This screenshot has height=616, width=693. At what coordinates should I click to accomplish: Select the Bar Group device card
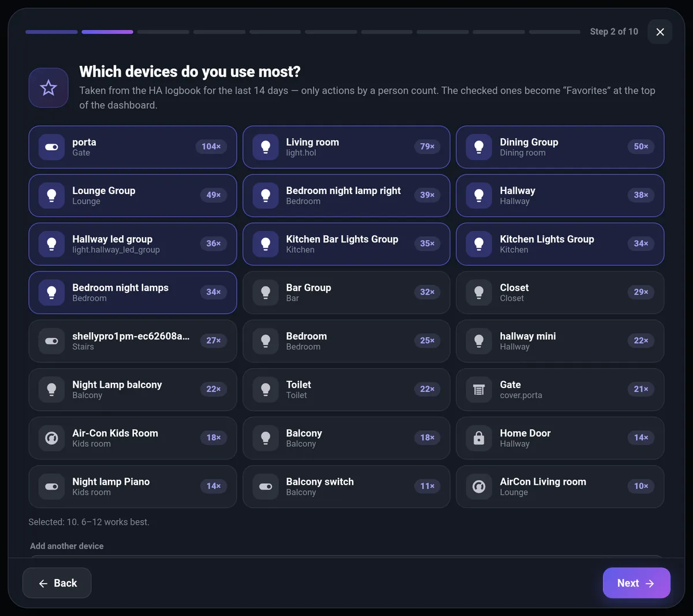346,293
